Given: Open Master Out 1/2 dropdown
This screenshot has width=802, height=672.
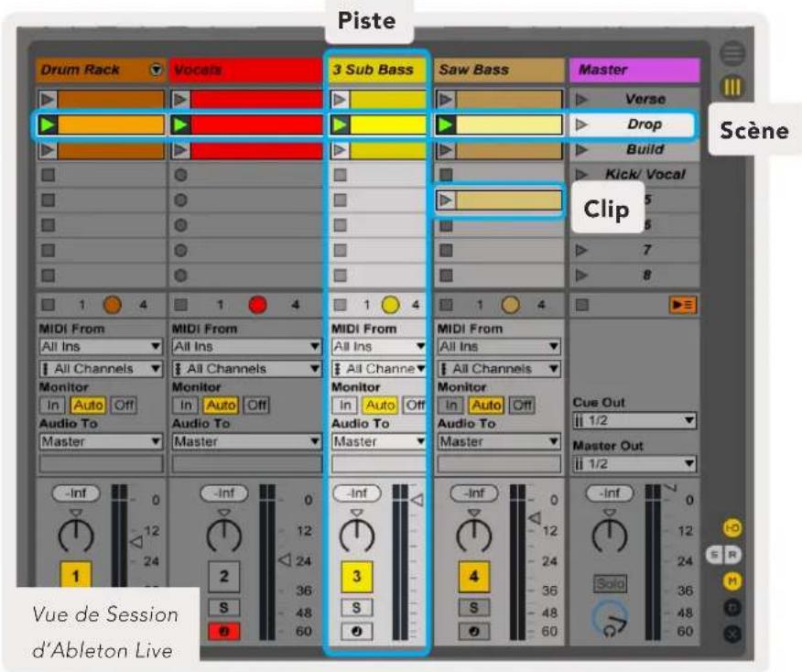Looking at the screenshot, I should click(x=634, y=464).
